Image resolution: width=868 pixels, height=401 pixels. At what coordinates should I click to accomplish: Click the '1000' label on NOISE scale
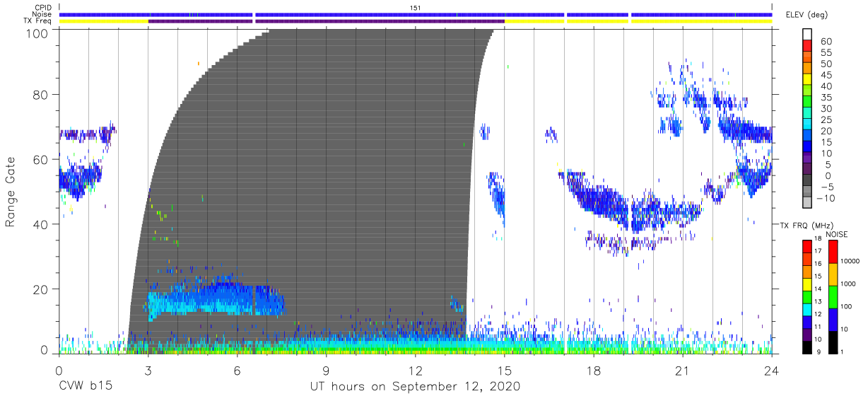(848, 284)
